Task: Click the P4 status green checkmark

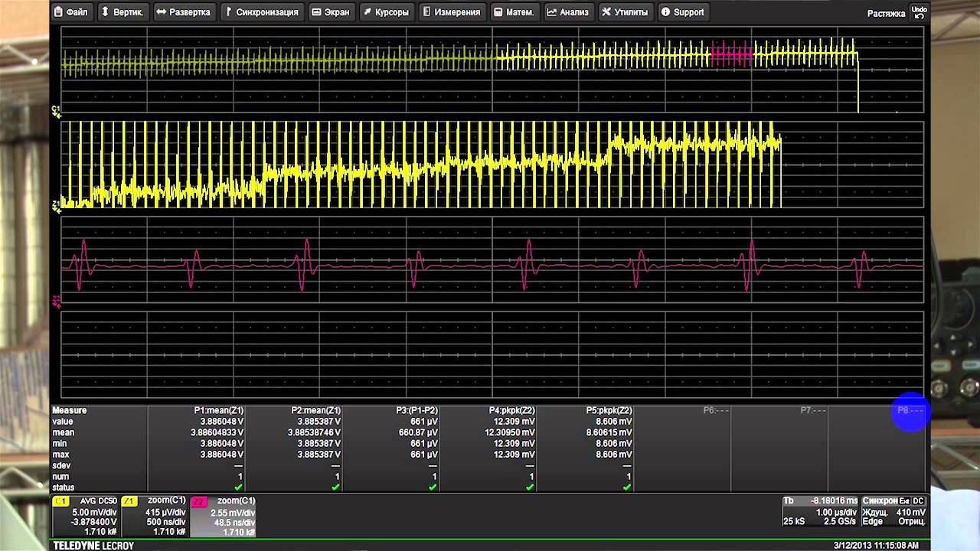Action: [x=530, y=487]
